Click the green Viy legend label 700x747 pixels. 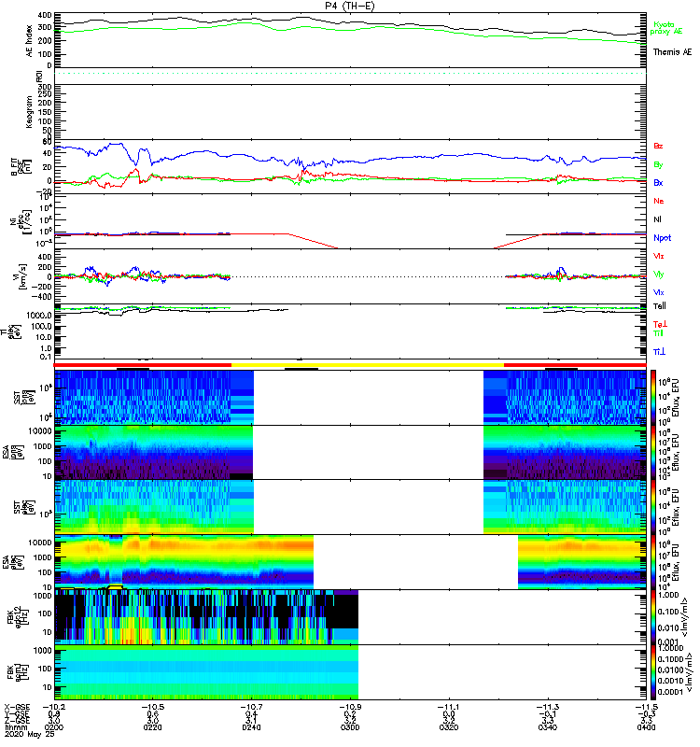click(658, 275)
